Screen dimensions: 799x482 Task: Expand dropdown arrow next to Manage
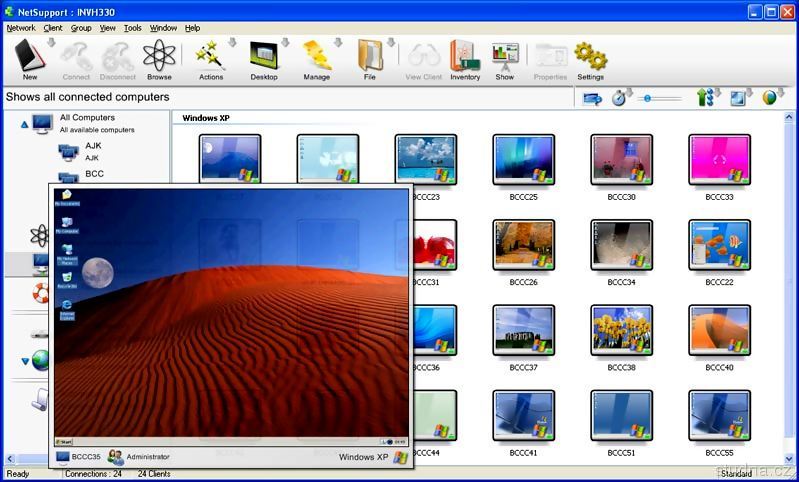pyautogui.click(x=338, y=43)
